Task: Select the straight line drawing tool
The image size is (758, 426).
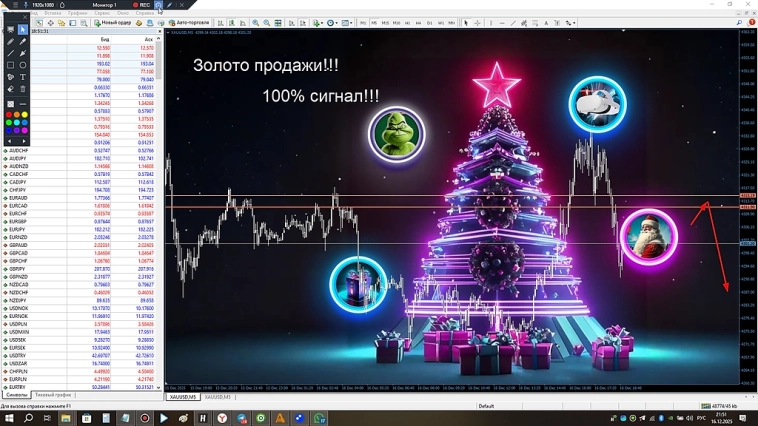Action: pyautogui.click(x=11, y=53)
